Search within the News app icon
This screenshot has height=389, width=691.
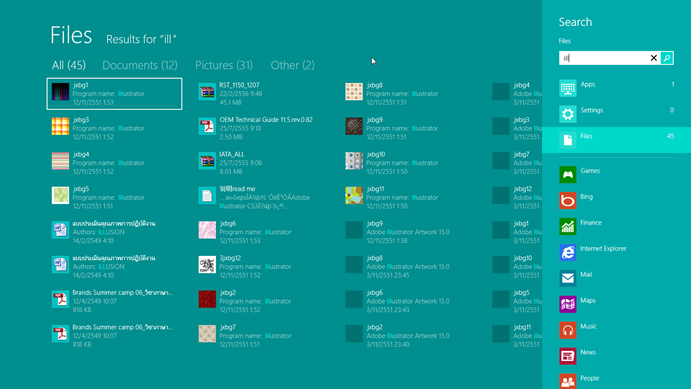point(568,356)
